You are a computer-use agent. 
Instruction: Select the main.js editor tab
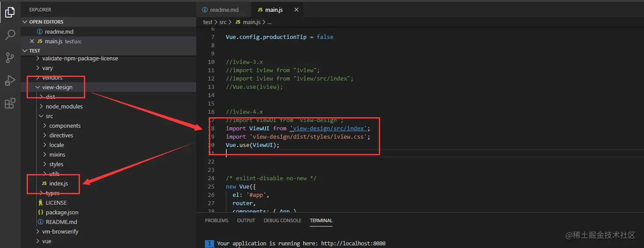278,10
